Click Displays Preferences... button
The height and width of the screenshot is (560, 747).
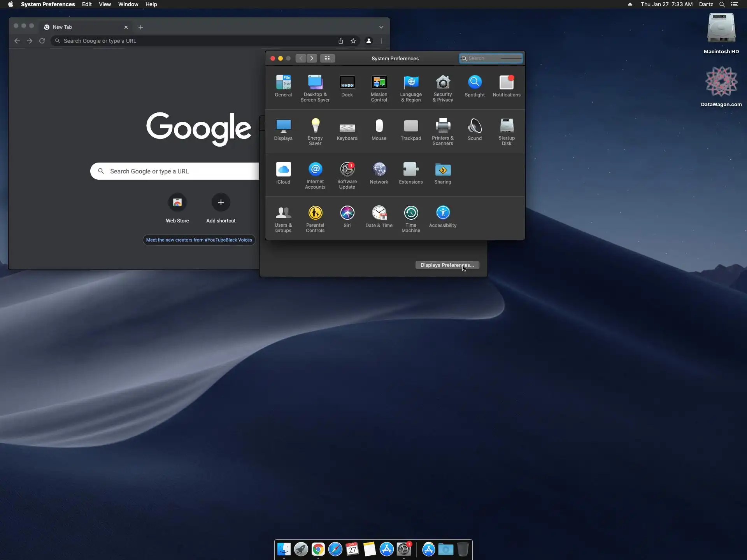447,265
